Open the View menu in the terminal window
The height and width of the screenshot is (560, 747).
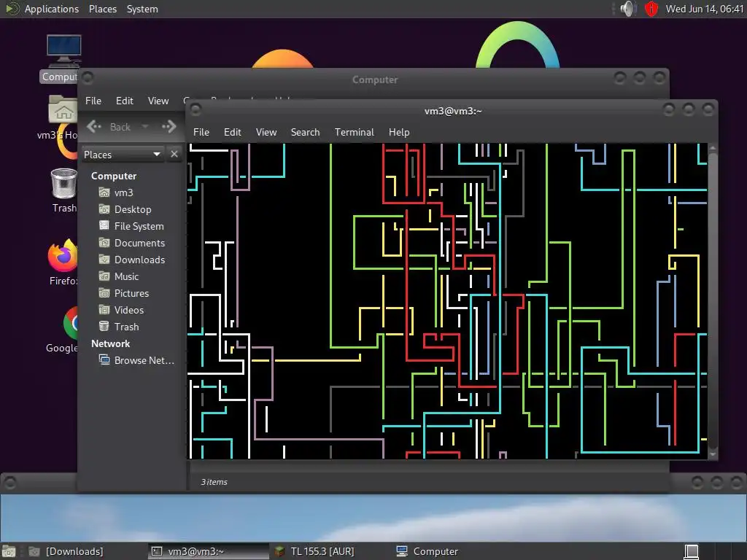click(x=266, y=133)
